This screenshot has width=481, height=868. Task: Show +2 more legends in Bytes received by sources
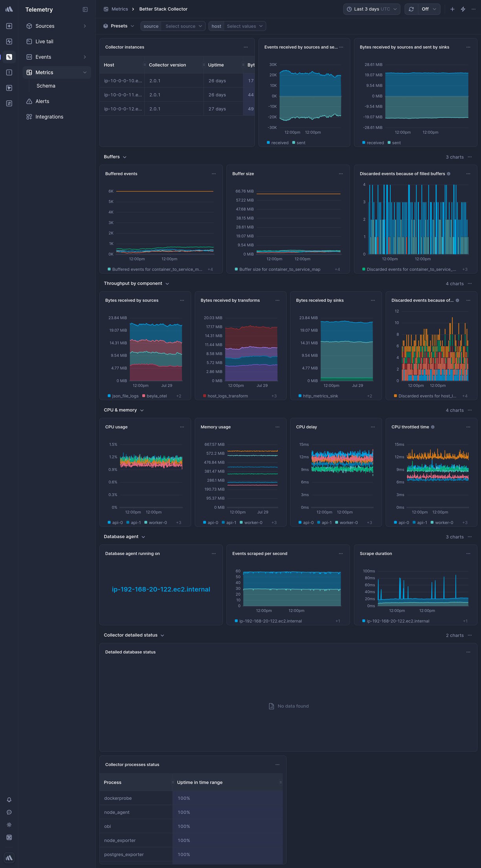[179, 396]
